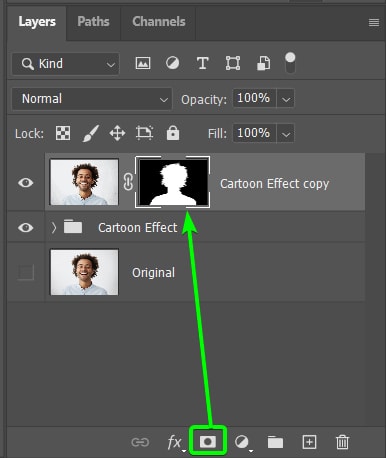The width and height of the screenshot is (386, 458).
Task: Hide the Cartoon Effect group
Action: [26, 228]
